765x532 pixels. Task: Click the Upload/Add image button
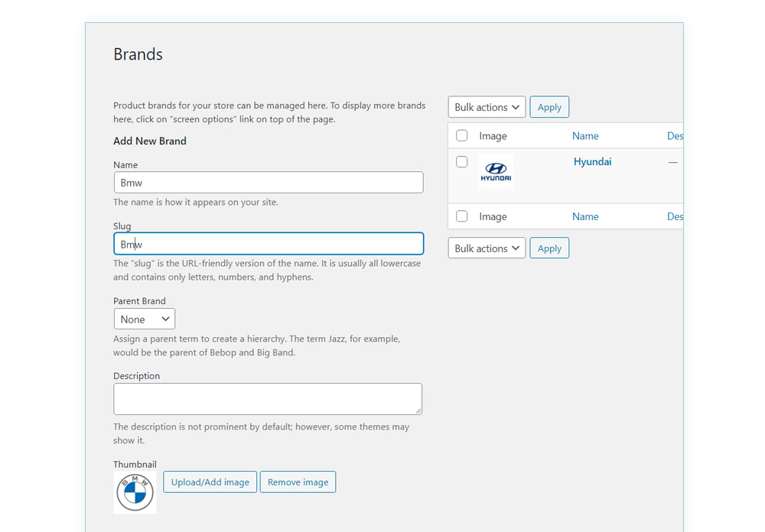[210, 482]
